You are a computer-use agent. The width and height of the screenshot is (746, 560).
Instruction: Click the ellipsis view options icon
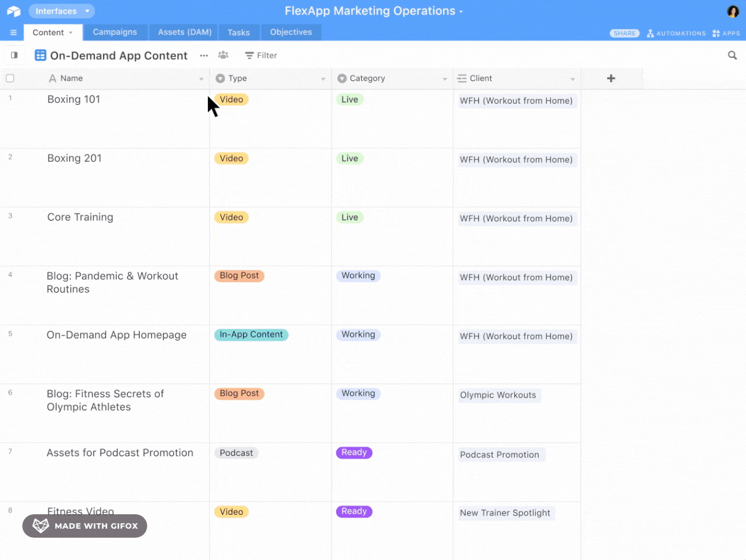pos(204,55)
